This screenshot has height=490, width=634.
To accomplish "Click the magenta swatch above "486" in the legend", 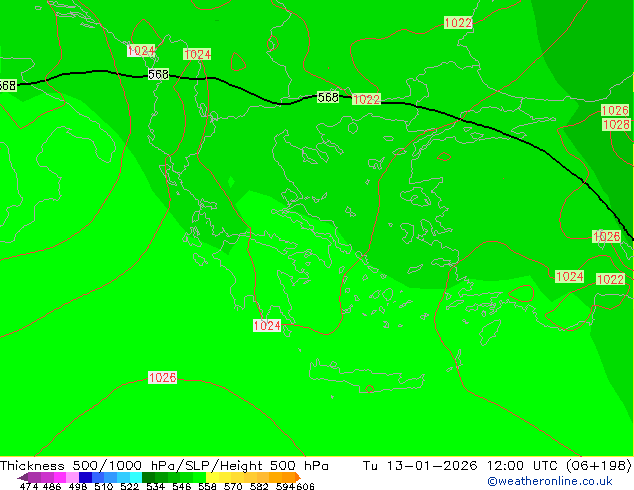I will click(x=60, y=477).
